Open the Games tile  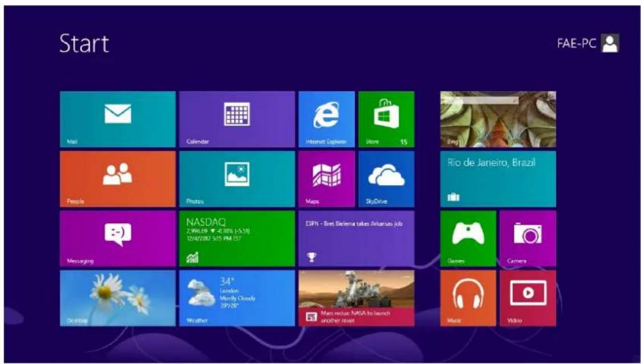(468, 239)
